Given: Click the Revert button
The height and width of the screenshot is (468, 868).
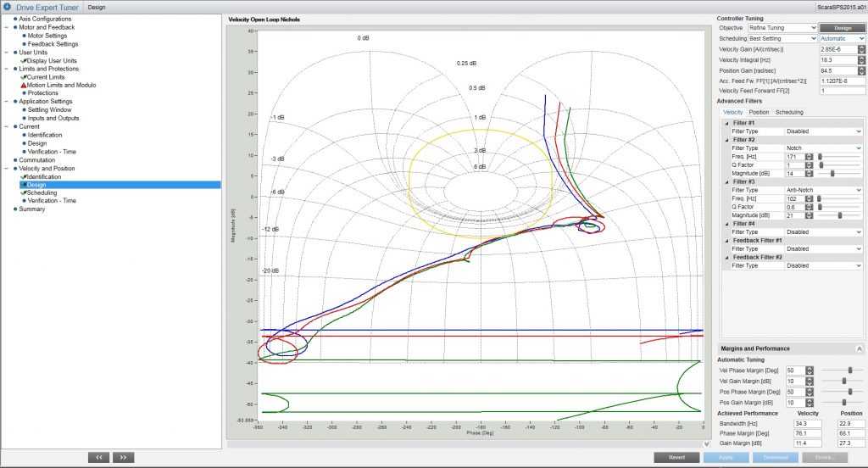Looking at the screenshot, I should (x=676, y=457).
